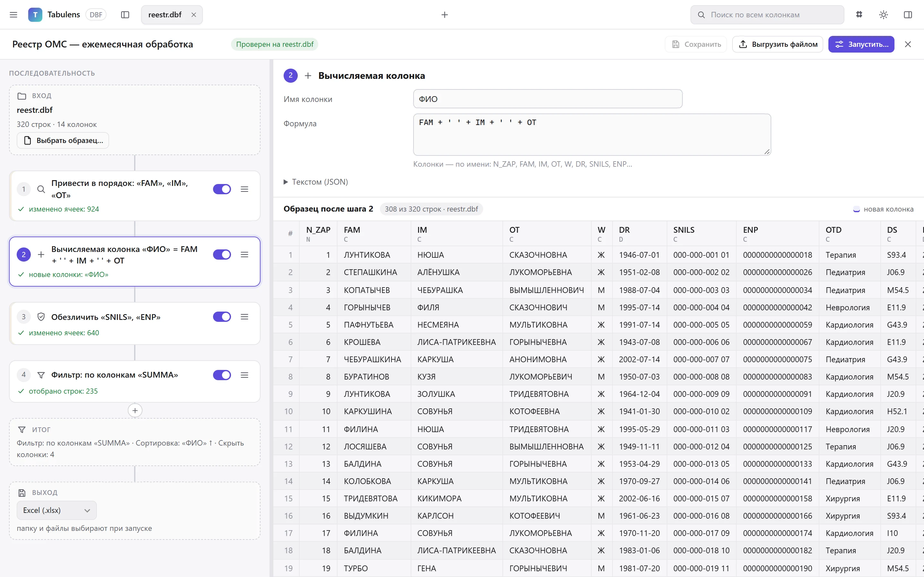Click the Выгрузить файлом button
This screenshot has width=924, height=577.
click(x=778, y=44)
